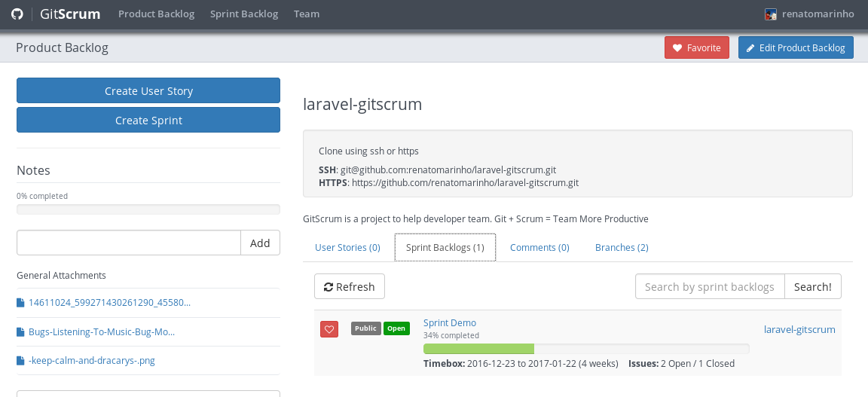Open the Team menu
The width and height of the screenshot is (868, 397).
tap(307, 14)
